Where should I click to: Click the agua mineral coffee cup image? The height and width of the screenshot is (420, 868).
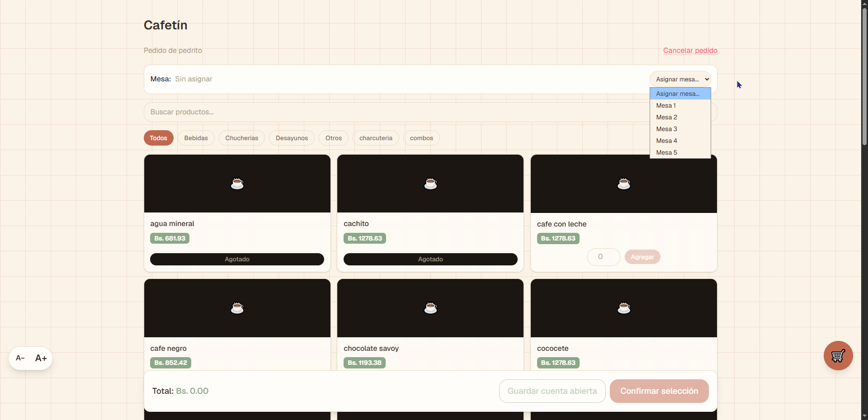(237, 184)
